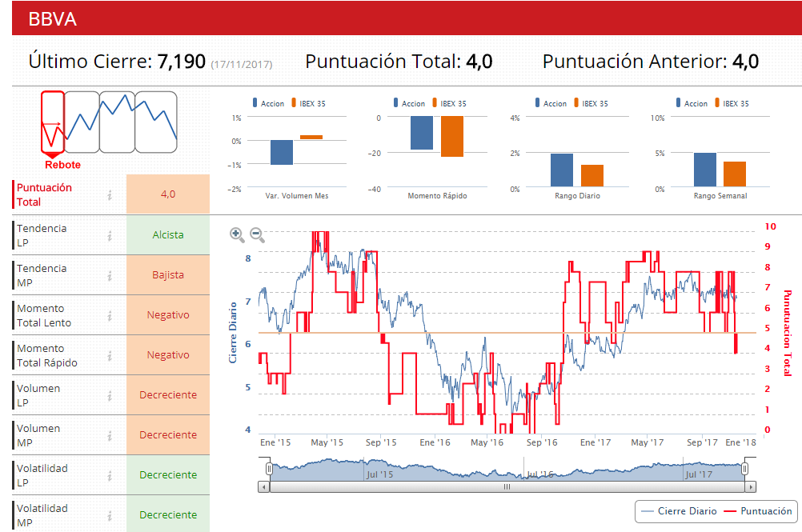Click the BBVA header title

coord(52,19)
